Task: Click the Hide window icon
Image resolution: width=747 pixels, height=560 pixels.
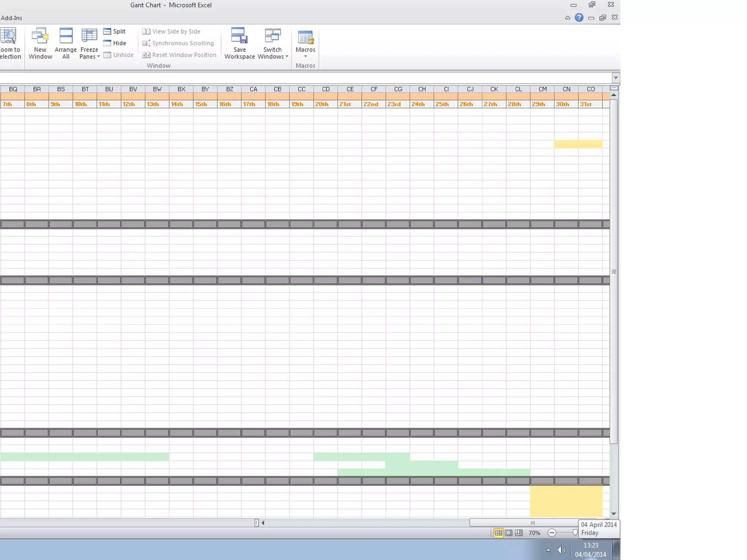Action: point(107,43)
